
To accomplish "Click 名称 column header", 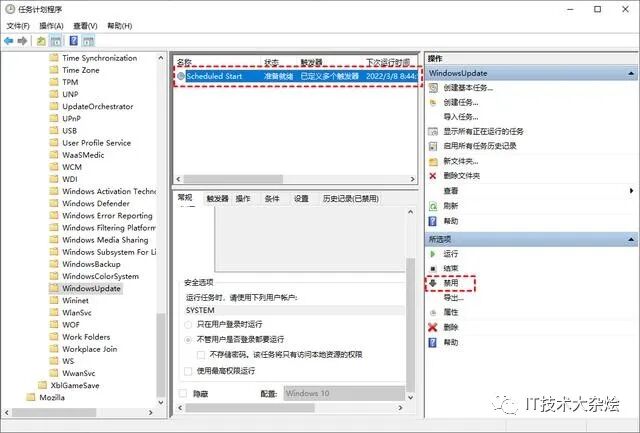I will [184, 62].
